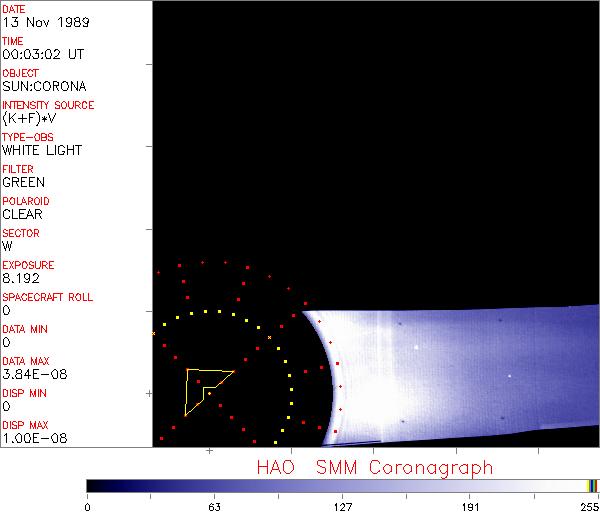Click the brightest white spot in the corona image
This screenshot has height=512, width=600.
(x=416, y=347)
